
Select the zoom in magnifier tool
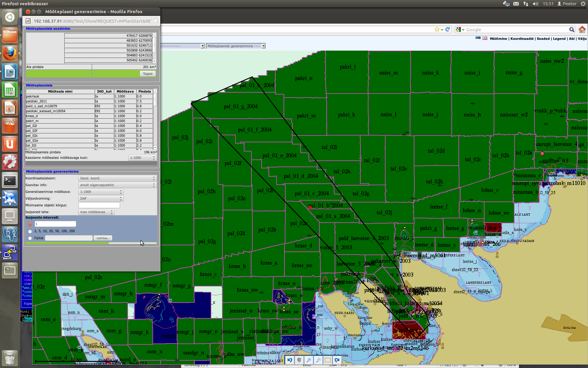pyautogui.click(x=309, y=360)
